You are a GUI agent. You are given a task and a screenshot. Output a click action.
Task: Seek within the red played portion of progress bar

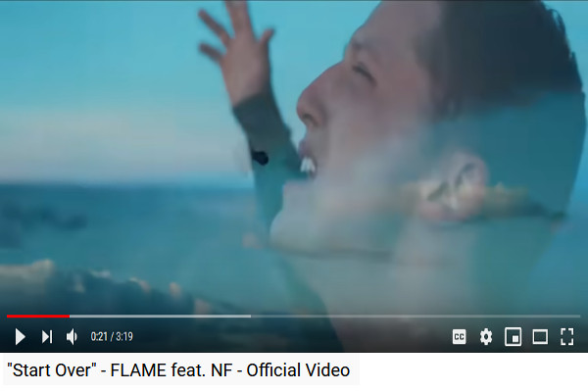click(37, 317)
